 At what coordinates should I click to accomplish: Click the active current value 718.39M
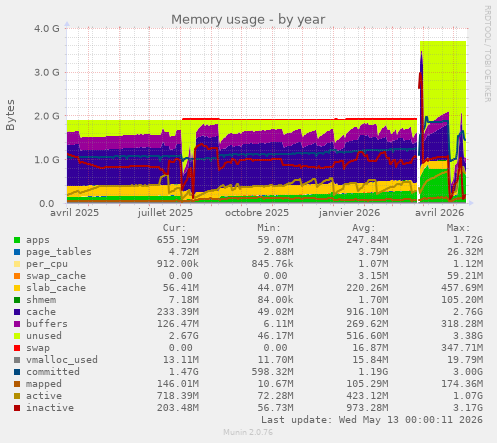pyautogui.click(x=178, y=396)
